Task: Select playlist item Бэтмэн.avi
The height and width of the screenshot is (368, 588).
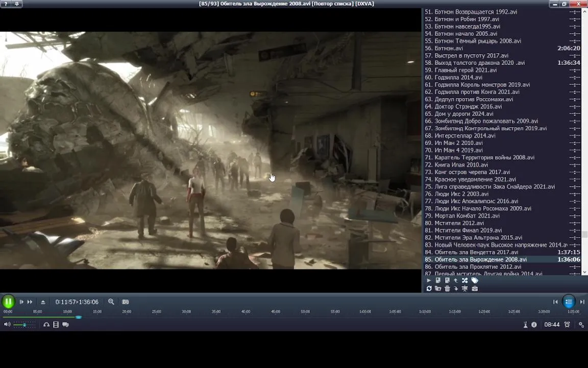Action: (x=502, y=48)
